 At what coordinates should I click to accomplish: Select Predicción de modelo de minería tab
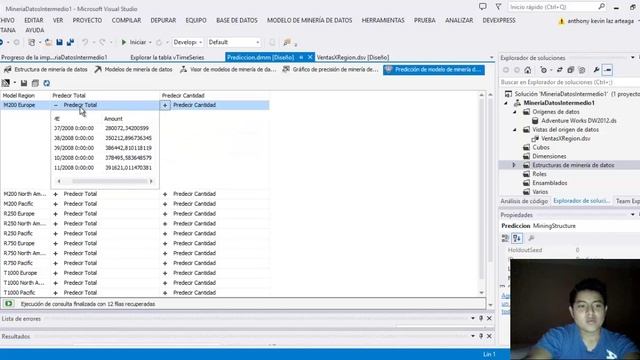[x=434, y=70]
